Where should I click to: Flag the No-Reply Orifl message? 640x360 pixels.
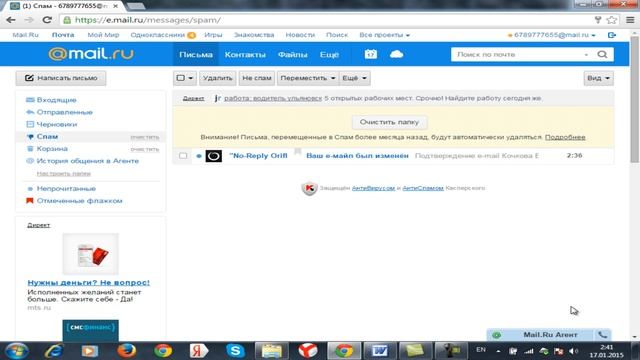tap(298, 152)
